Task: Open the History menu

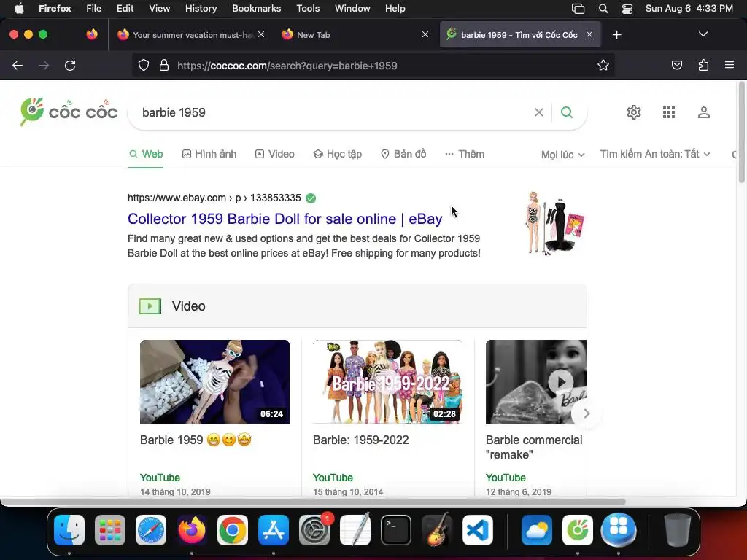Action: tap(201, 9)
